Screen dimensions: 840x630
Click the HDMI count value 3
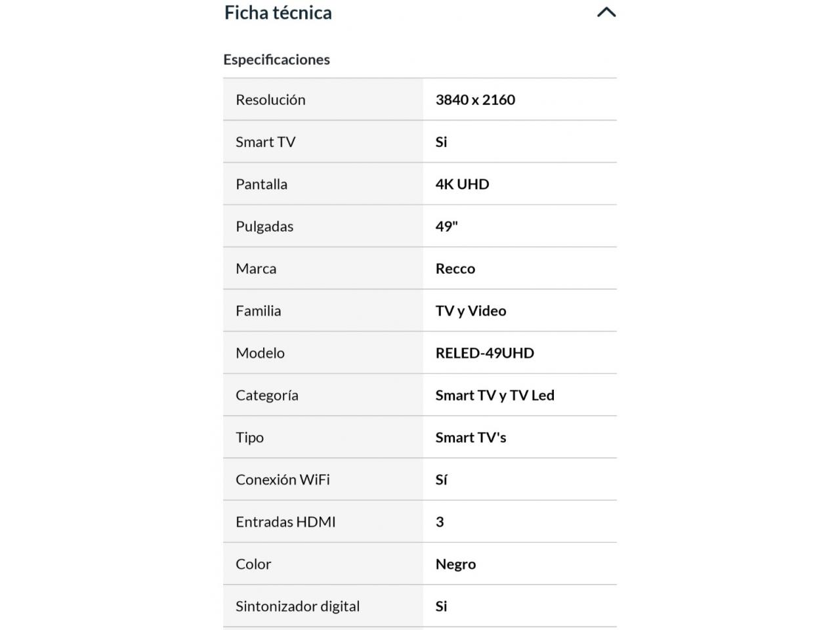click(x=440, y=522)
